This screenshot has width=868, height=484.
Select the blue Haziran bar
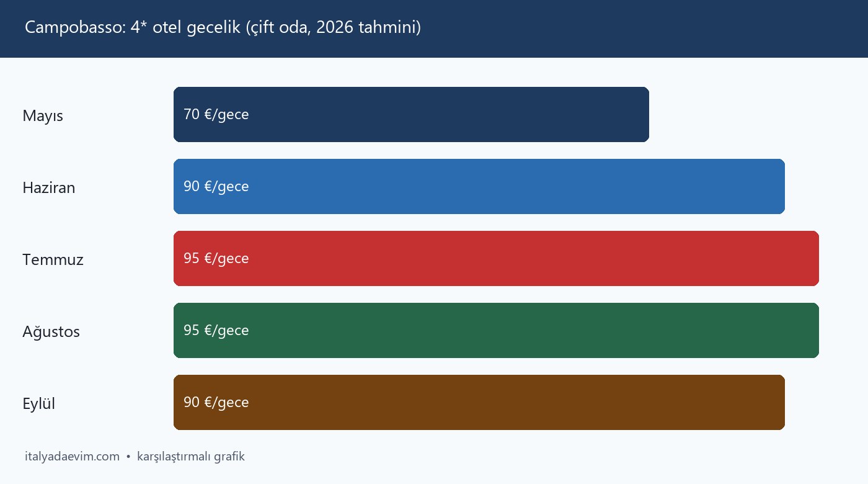[x=479, y=186]
